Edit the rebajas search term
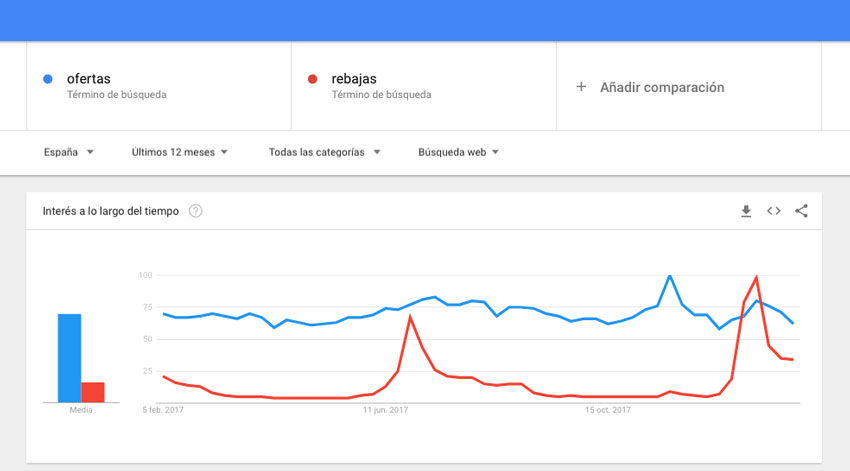Screen dimensions: 850x471 point(354,79)
